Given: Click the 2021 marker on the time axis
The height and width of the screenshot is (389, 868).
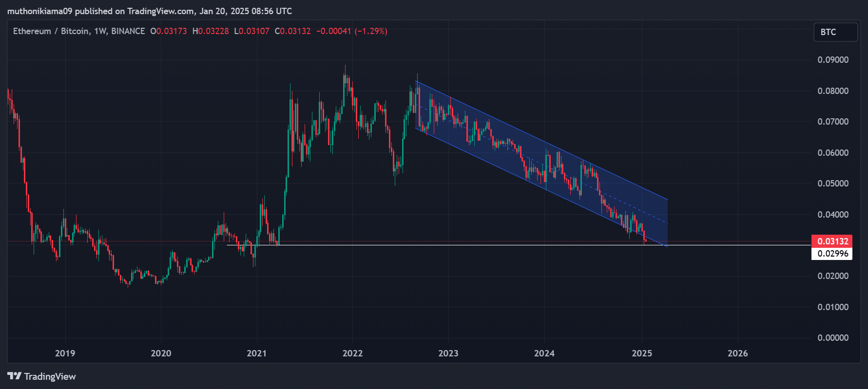Looking at the screenshot, I should (256, 353).
